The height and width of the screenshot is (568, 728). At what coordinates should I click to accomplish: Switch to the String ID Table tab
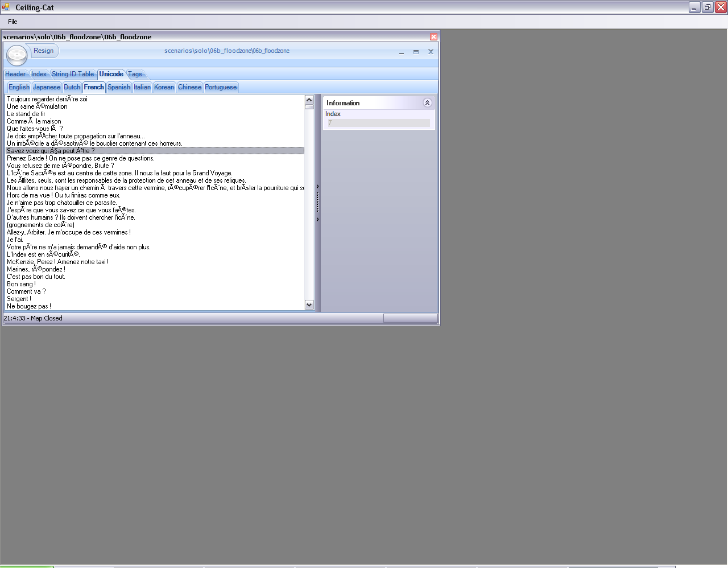tap(73, 74)
